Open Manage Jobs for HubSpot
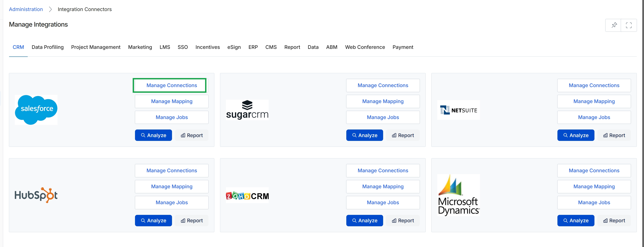This screenshot has width=644, height=247. click(x=171, y=203)
